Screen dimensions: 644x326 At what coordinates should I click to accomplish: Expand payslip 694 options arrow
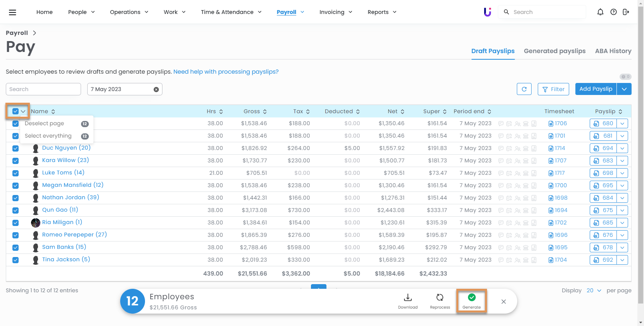[622, 148]
